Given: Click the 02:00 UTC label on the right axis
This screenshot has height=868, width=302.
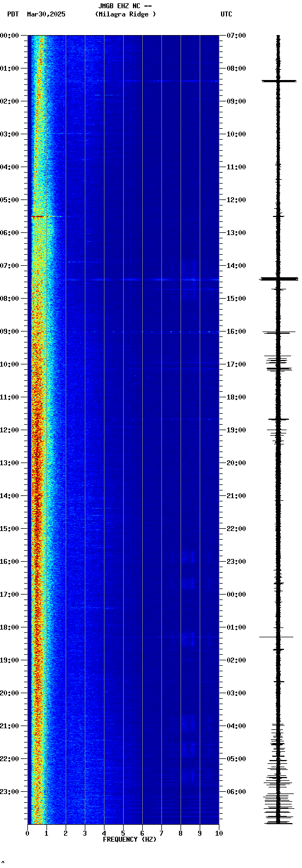Looking at the screenshot, I should pos(236,660).
